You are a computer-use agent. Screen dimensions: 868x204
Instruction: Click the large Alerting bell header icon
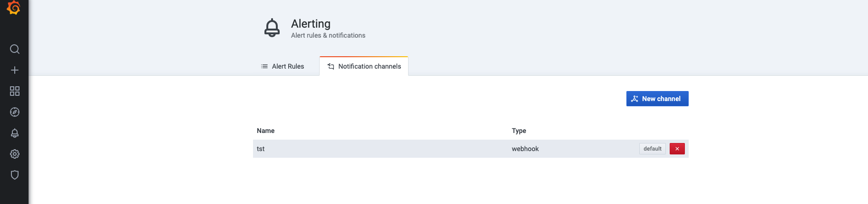272,28
